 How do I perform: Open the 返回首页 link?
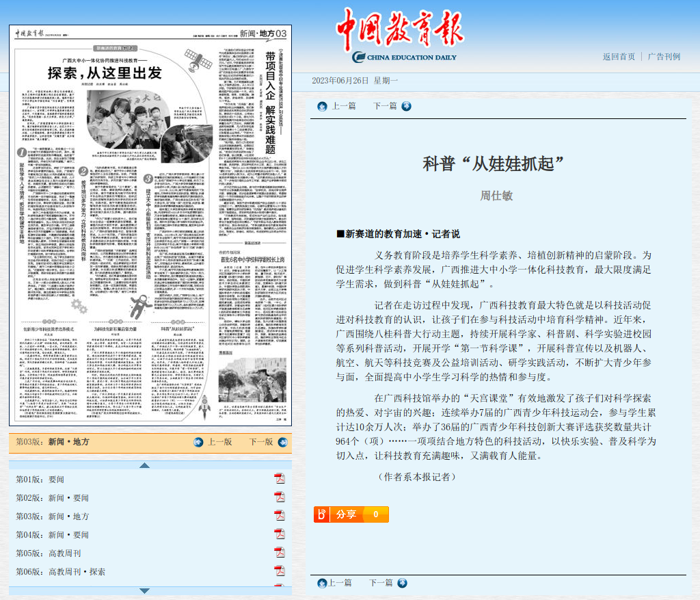(619, 57)
